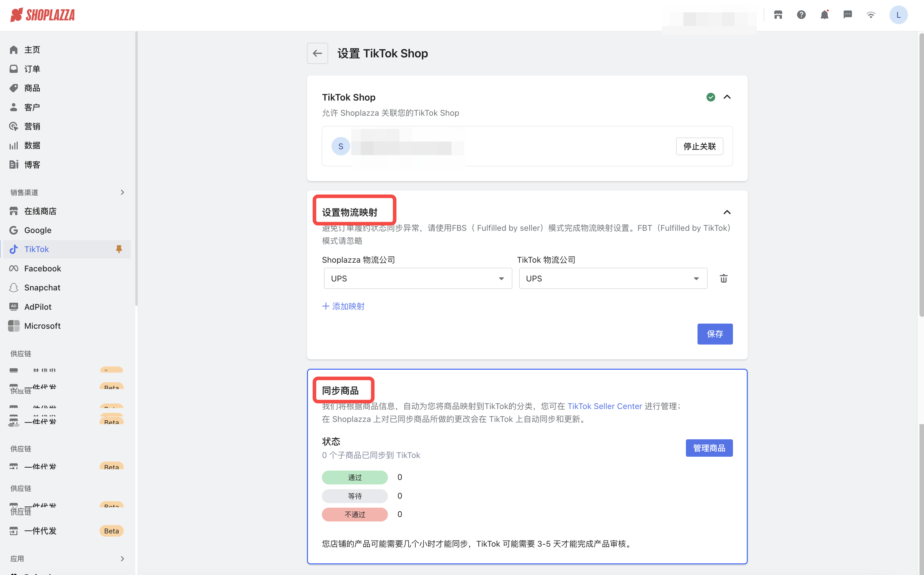Click the inbox icon beside 订单
The width and height of the screenshot is (924, 575).
pos(14,69)
